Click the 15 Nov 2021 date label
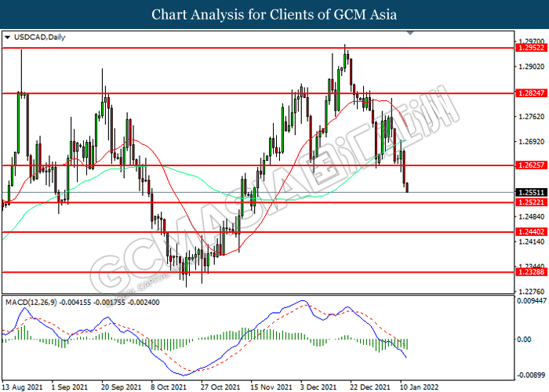Viewport: 549px width, 392px height. pos(271,387)
